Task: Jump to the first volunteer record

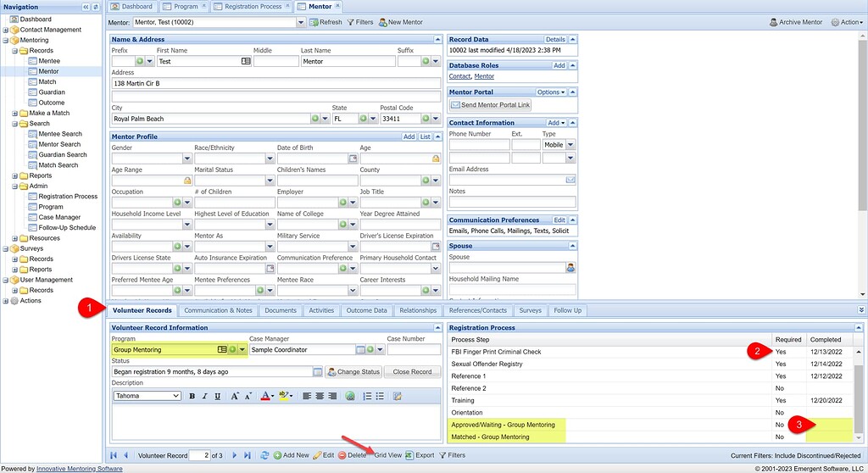Action: pos(114,455)
